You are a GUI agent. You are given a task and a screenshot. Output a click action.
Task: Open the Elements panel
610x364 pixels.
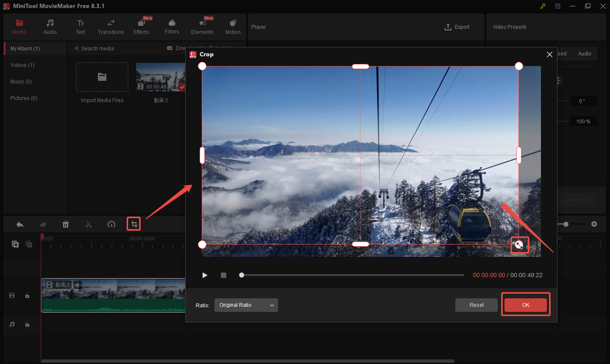pos(202,27)
